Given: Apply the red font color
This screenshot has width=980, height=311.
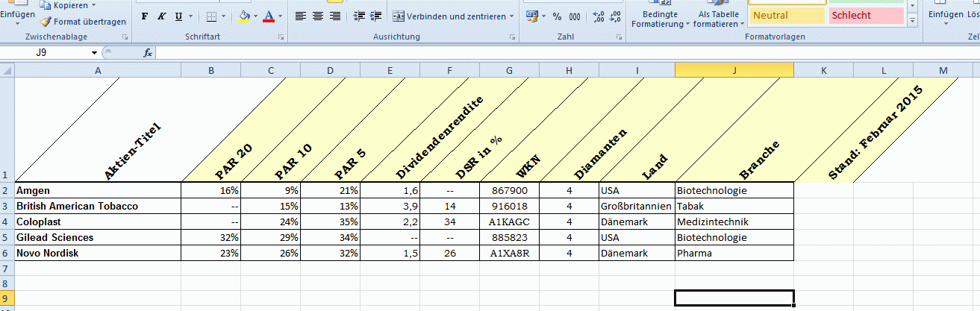Looking at the screenshot, I should pyautogui.click(x=269, y=16).
